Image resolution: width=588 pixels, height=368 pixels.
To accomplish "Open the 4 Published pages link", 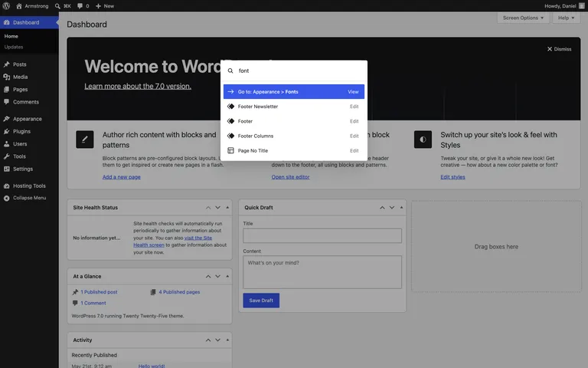I will click(179, 292).
